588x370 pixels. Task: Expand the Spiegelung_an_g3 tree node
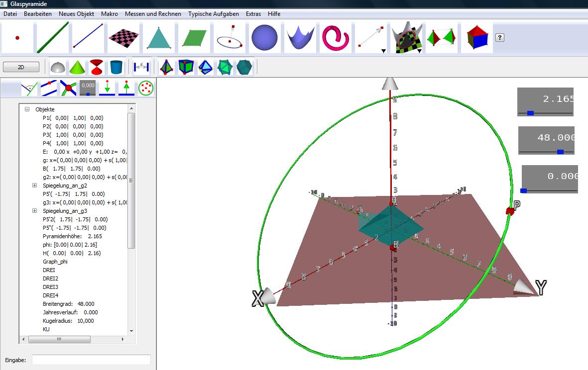[x=34, y=211]
